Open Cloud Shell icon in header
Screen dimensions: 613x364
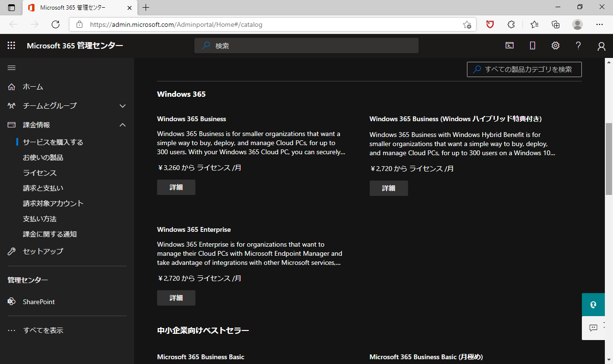(510, 45)
